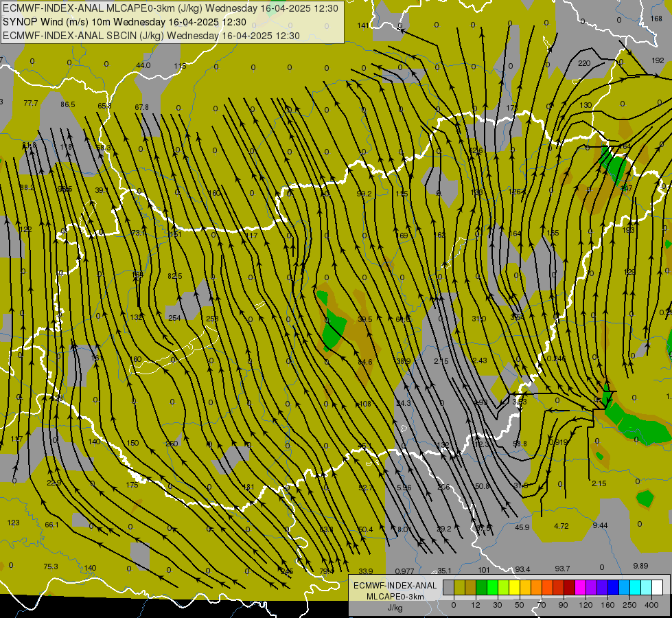Click the map value 0.919

(558, 443)
